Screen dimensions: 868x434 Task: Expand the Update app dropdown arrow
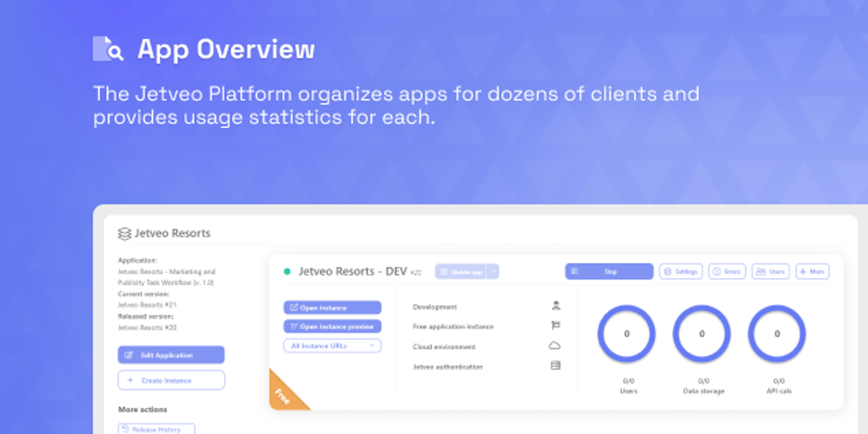click(492, 272)
